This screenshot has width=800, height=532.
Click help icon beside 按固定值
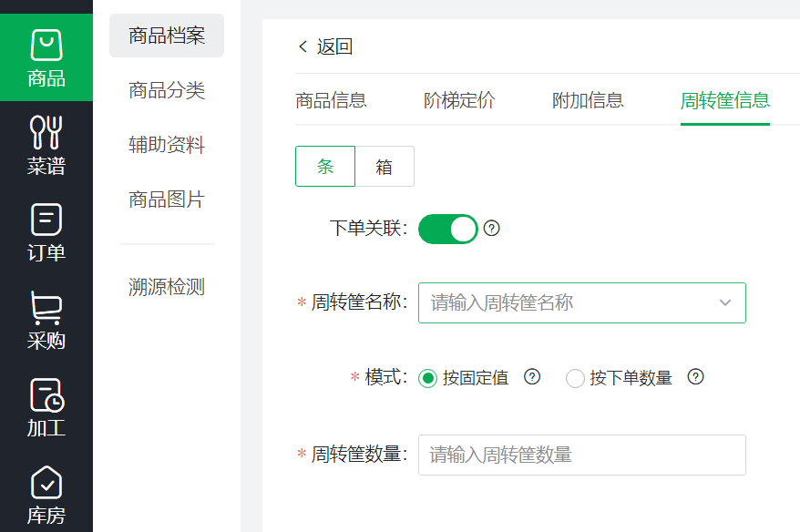[x=532, y=377]
